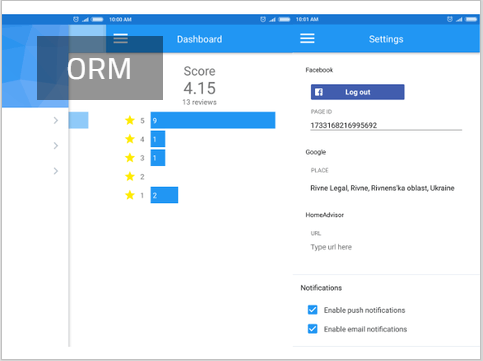Click the Settings title
Viewport: 483px width, 361px height.
(386, 39)
